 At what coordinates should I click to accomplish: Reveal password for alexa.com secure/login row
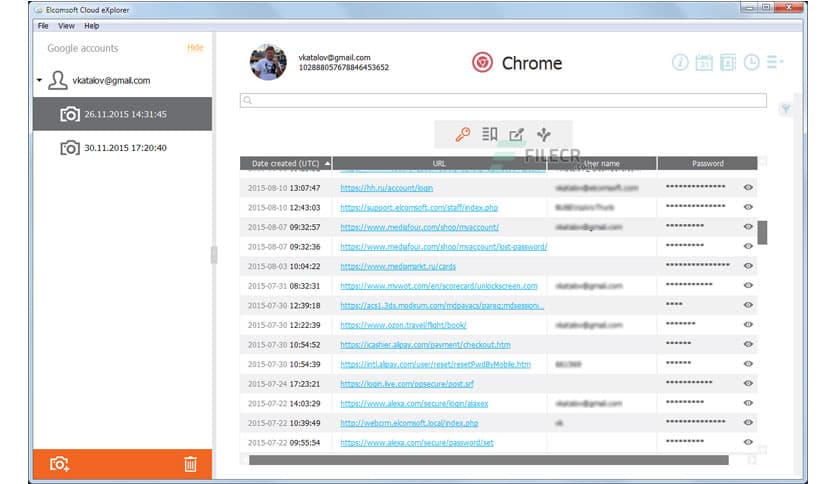748,403
